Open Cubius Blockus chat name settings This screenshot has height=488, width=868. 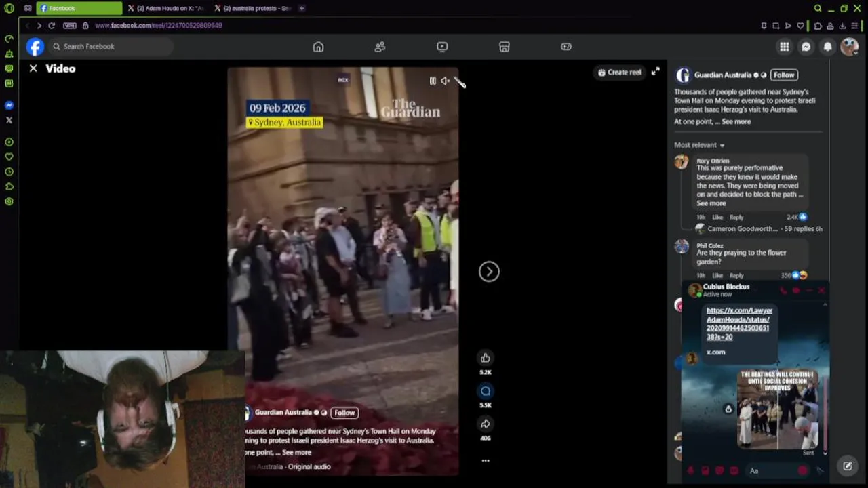(726, 287)
